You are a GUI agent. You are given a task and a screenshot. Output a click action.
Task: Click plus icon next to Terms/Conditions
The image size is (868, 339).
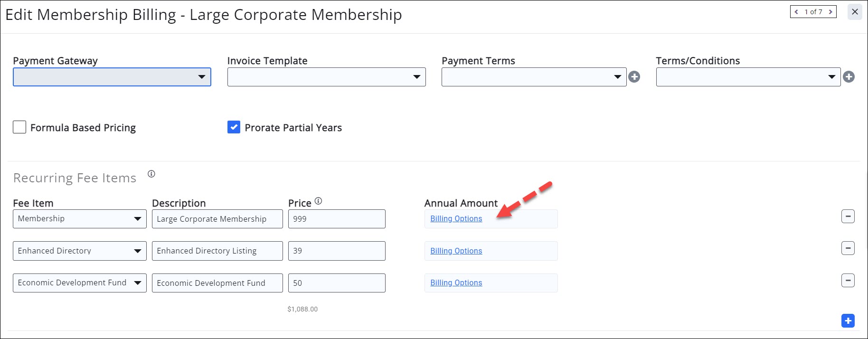click(849, 77)
